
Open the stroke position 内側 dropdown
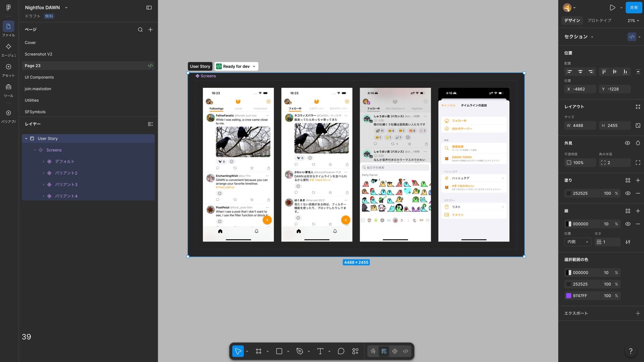578,242
